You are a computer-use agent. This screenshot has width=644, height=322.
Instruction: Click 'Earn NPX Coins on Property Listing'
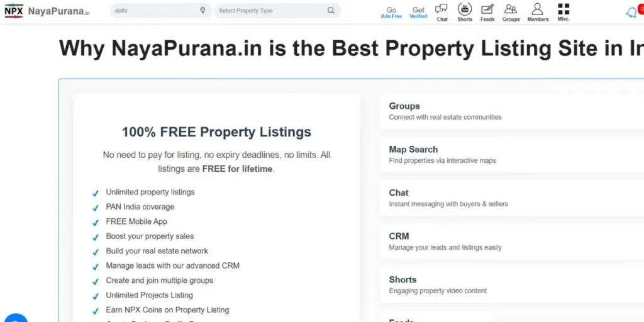(x=167, y=310)
